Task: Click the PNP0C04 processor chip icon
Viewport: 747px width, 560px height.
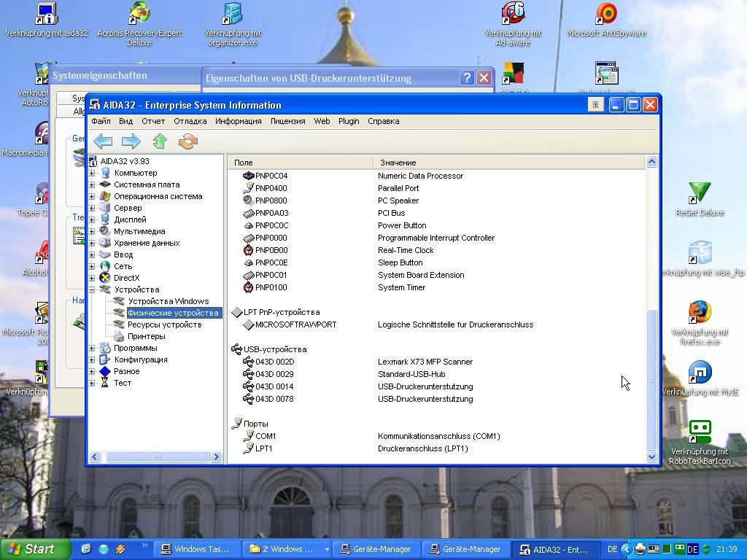Action: pyautogui.click(x=248, y=176)
